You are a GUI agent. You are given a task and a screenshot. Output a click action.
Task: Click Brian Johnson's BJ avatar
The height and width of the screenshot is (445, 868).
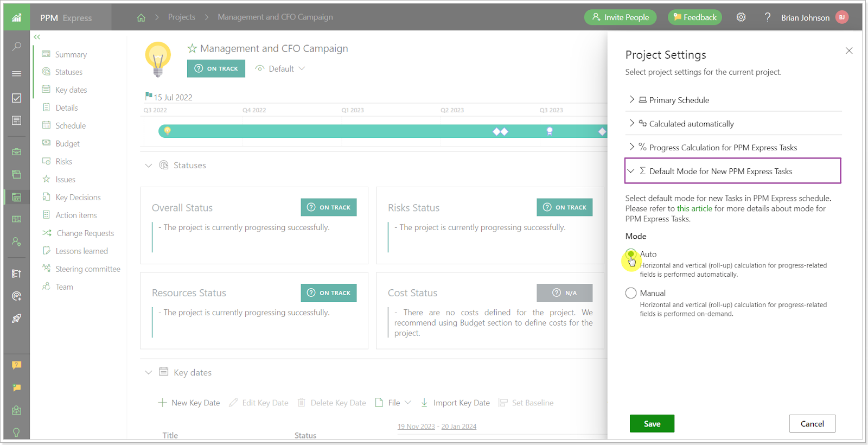[x=842, y=17]
